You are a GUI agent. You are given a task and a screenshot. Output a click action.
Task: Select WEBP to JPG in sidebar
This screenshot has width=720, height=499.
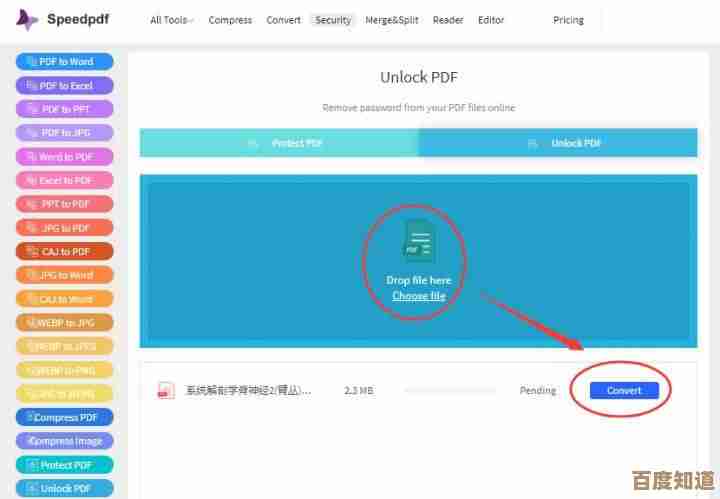coord(65,323)
